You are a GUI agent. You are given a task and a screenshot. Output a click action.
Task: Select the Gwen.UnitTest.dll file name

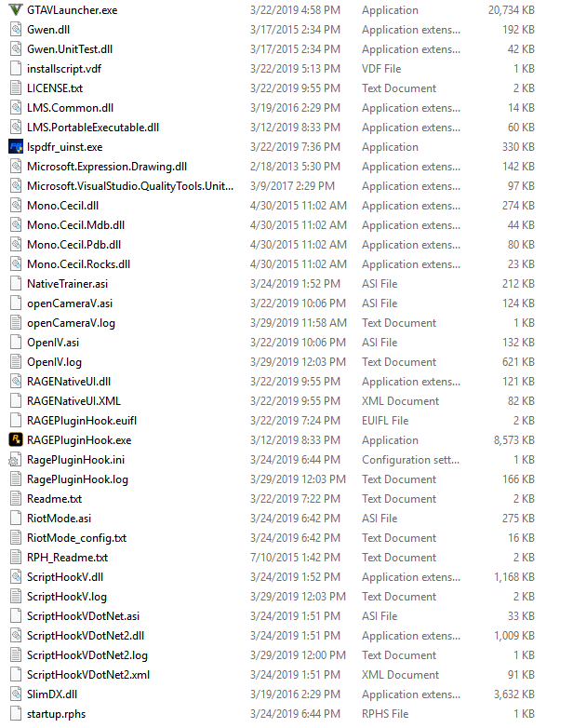[x=70, y=49]
